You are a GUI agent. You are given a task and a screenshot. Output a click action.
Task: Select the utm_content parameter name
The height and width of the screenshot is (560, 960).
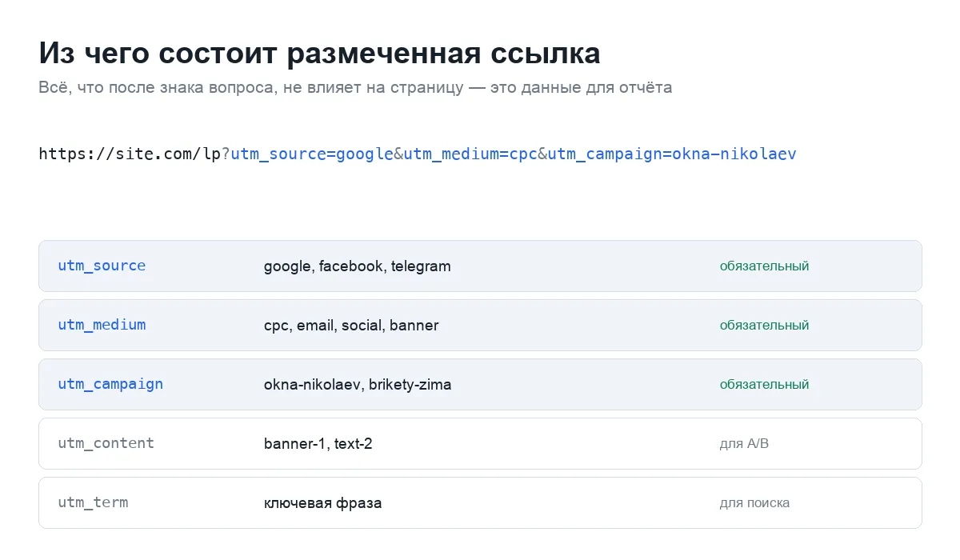(106, 443)
